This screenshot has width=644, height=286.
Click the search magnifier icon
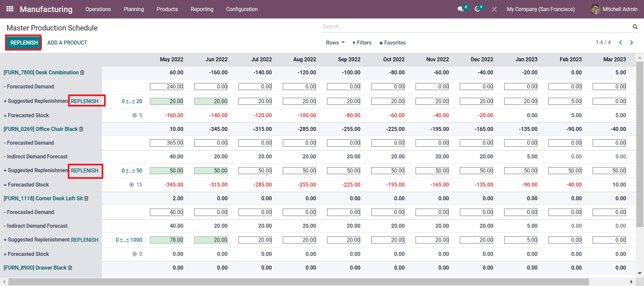tap(635, 27)
